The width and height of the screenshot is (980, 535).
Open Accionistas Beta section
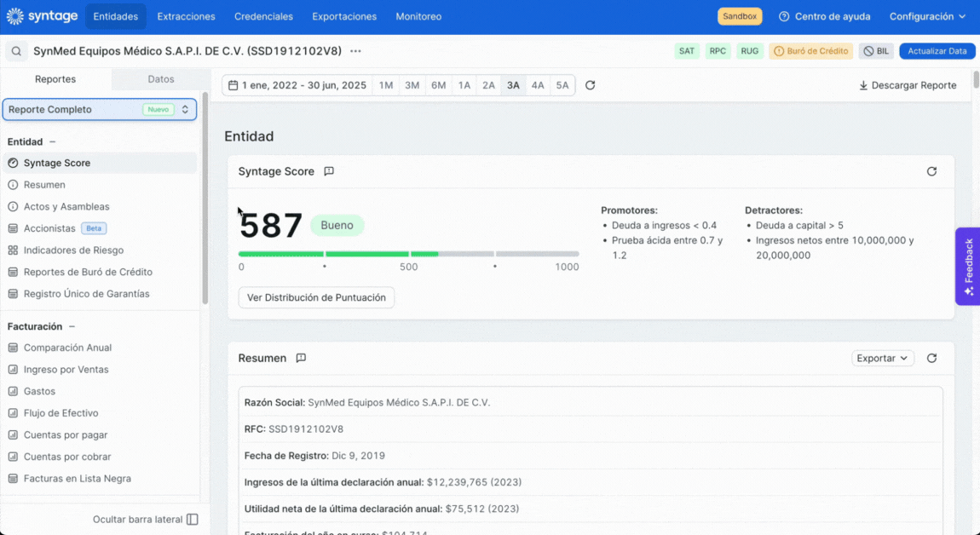coord(100,228)
